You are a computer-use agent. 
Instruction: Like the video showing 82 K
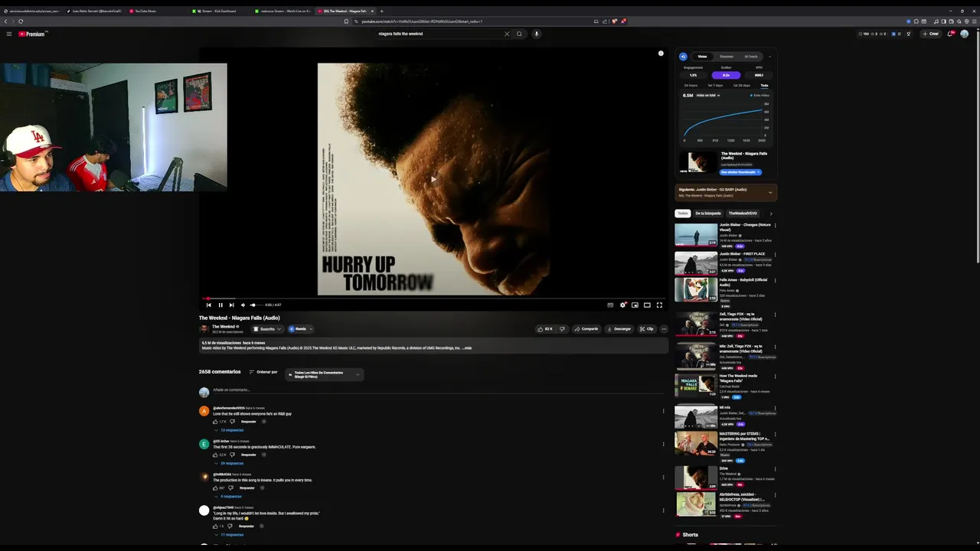[x=545, y=329]
